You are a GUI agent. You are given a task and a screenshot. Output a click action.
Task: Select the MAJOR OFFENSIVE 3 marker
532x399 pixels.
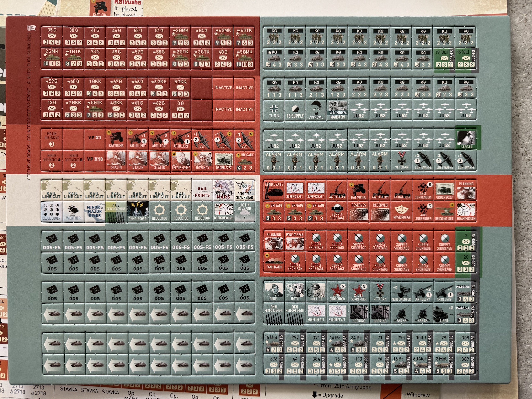(x=52, y=139)
